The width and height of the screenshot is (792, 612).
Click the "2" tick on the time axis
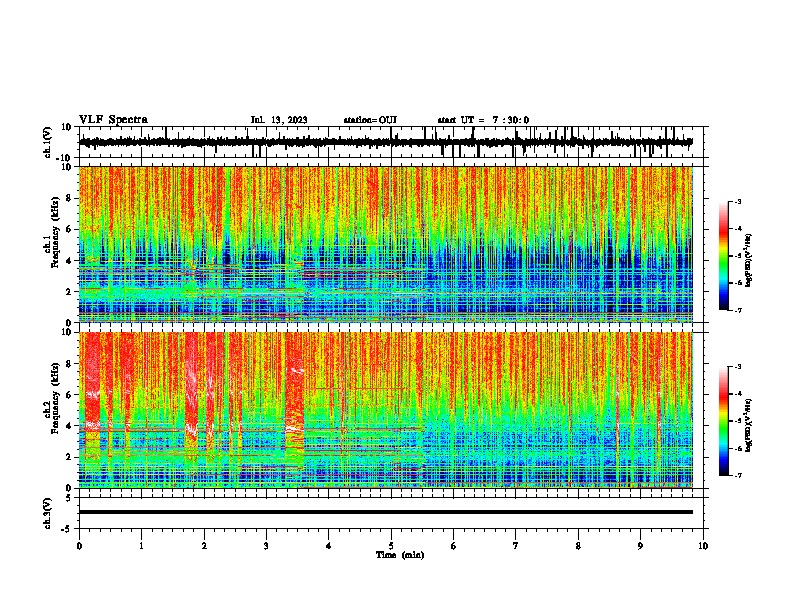coord(204,546)
